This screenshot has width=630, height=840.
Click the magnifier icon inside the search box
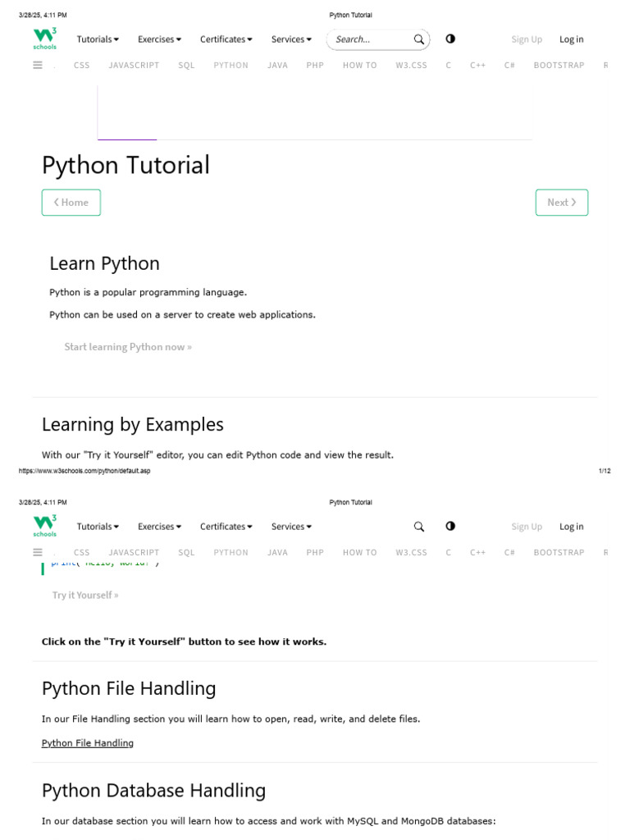click(419, 39)
